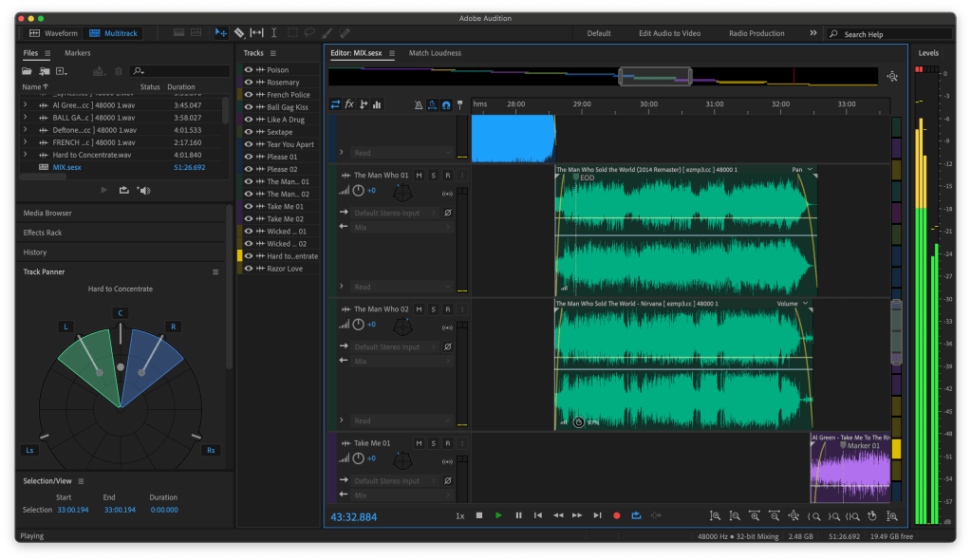
Task: Switch to the Markers tab
Action: tap(78, 53)
